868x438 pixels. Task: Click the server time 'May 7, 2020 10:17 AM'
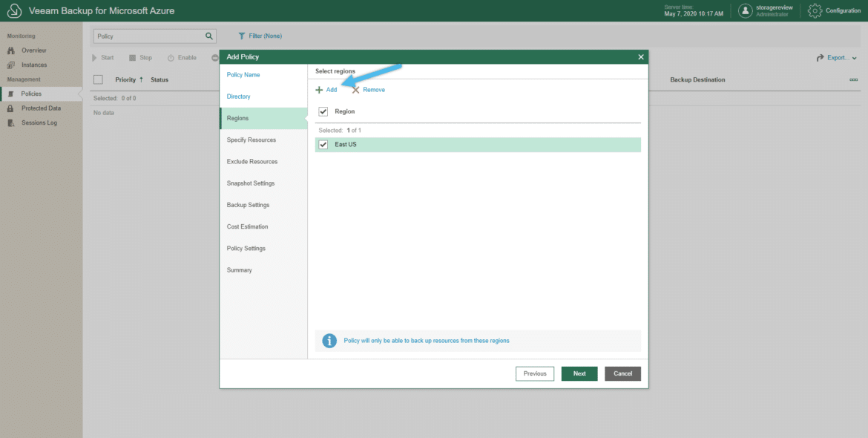pyautogui.click(x=694, y=14)
